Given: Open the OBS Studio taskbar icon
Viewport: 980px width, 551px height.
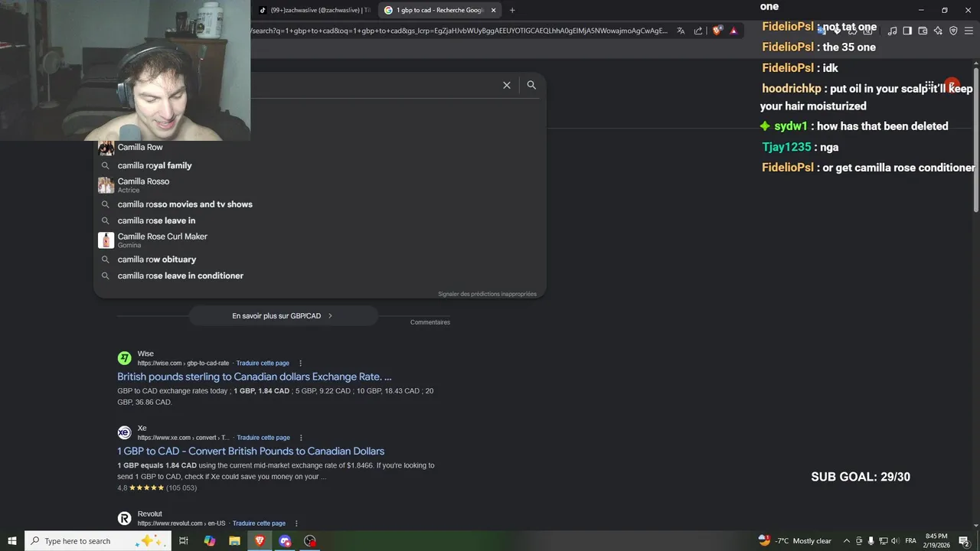Looking at the screenshot, I should click(310, 541).
